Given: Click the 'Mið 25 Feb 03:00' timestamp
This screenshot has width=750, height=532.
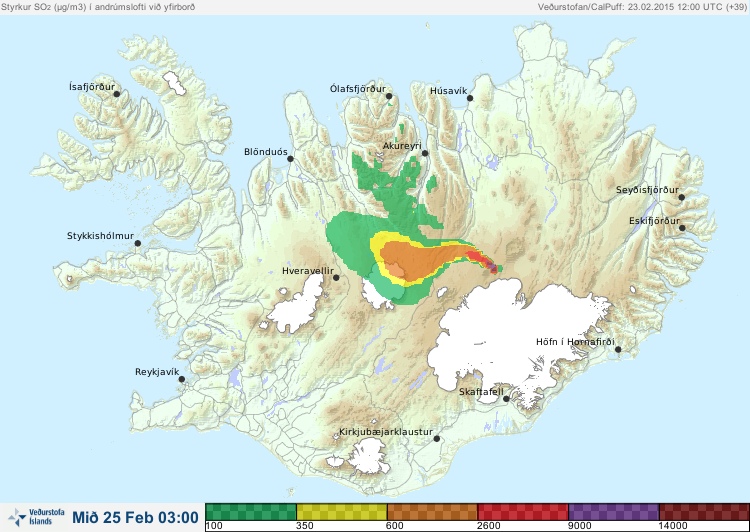Looking at the screenshot, I should [135, 517].
